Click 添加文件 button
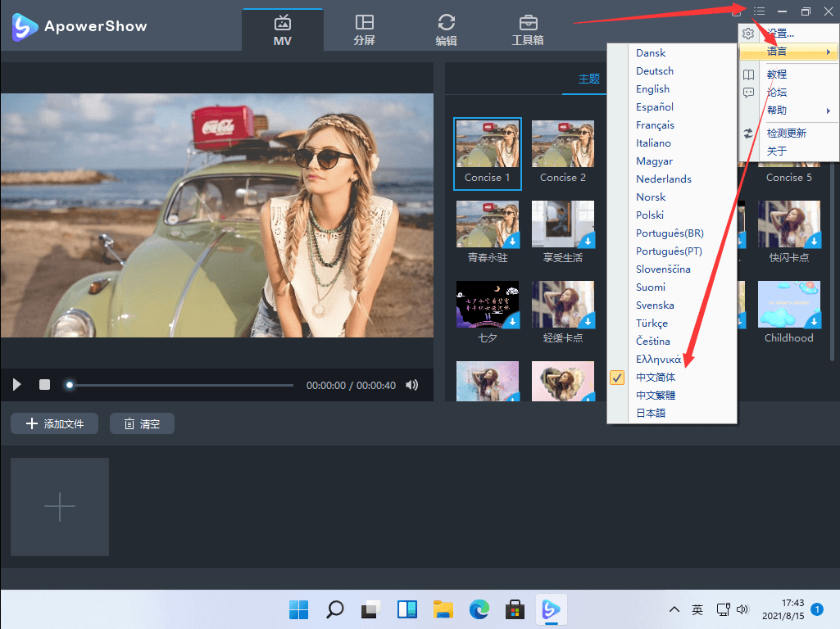The image size is (840, 629). coord(55,423)
